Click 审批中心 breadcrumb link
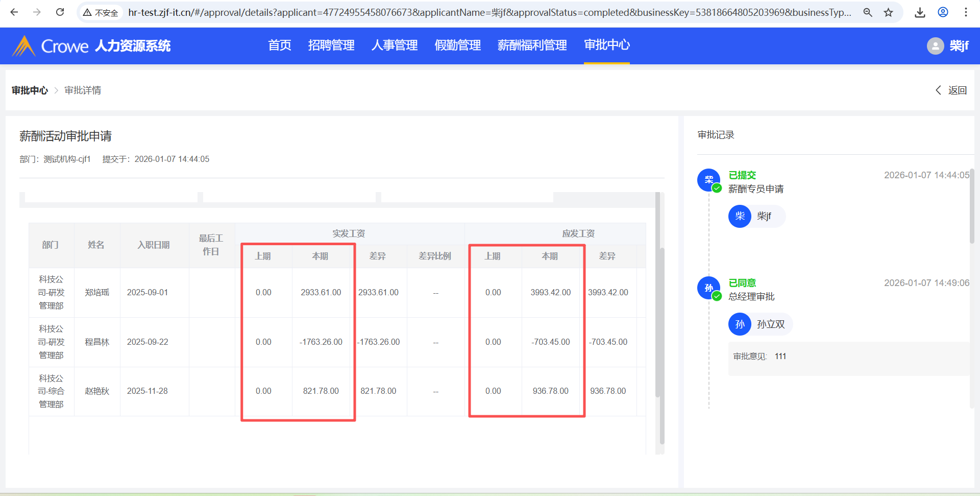 pyautogui.click(x=30, y=90)
